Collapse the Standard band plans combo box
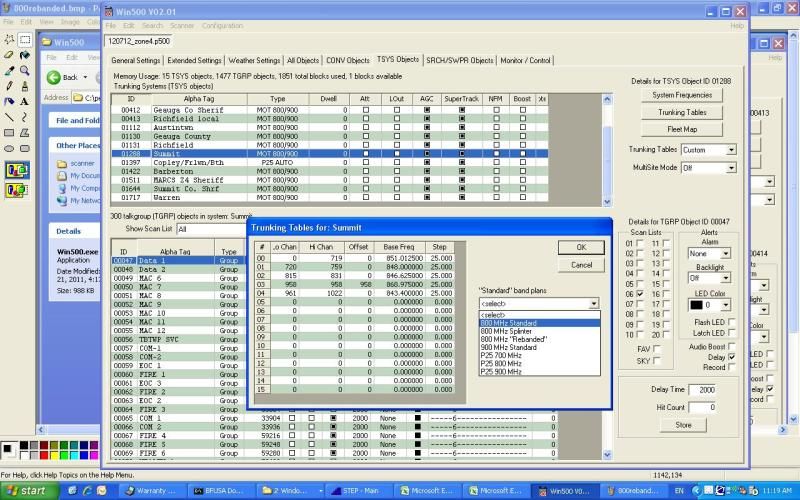800x500 pixels. 594,304
